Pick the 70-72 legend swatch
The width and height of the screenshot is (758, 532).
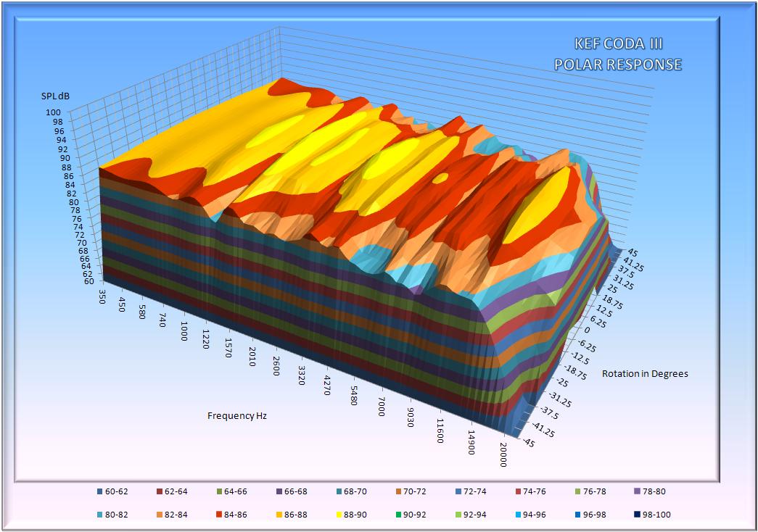pos(398,491)
